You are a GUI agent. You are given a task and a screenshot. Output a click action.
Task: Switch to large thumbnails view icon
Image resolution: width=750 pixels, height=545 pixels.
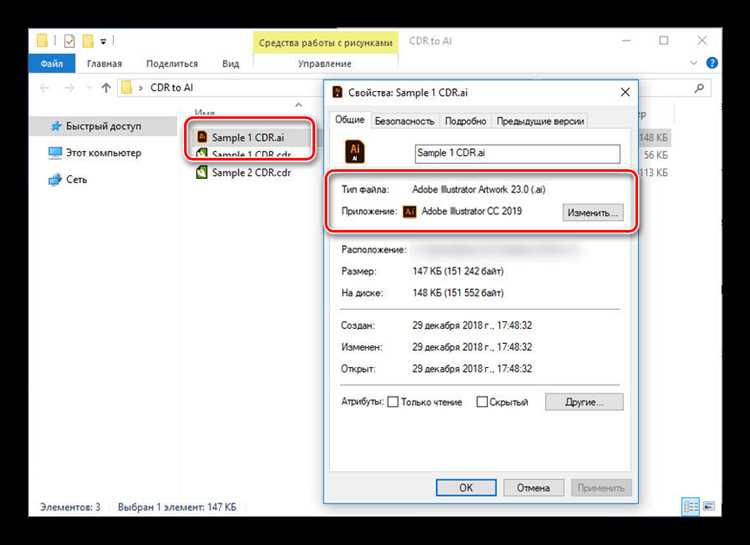[x=709, y=506]
